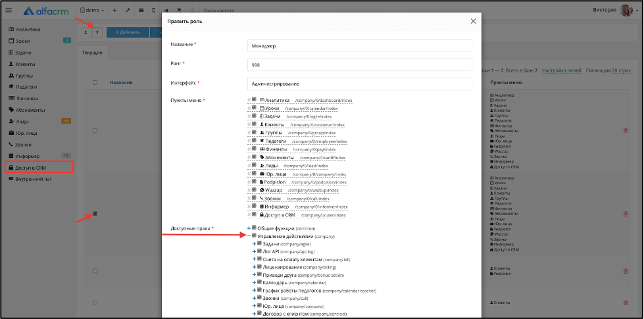The width and height of the screenshot is (644, 319).
Task: Close the Править роль dialog
Action: [473, 21]
